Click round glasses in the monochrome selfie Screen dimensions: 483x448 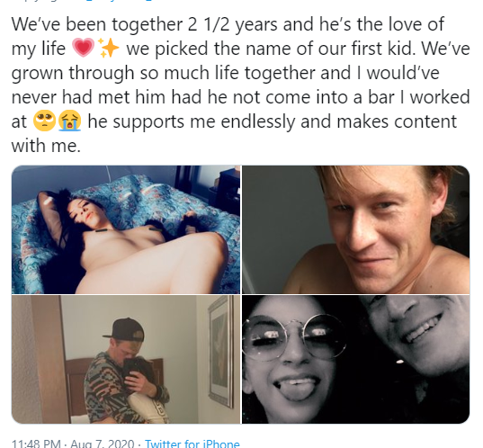pyautogui.click(x=292, y=337)
